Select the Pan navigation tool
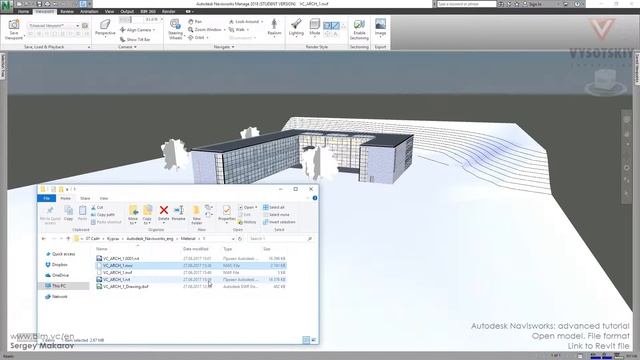Viewport: 640px width, 360px height. tap(195, 22)
